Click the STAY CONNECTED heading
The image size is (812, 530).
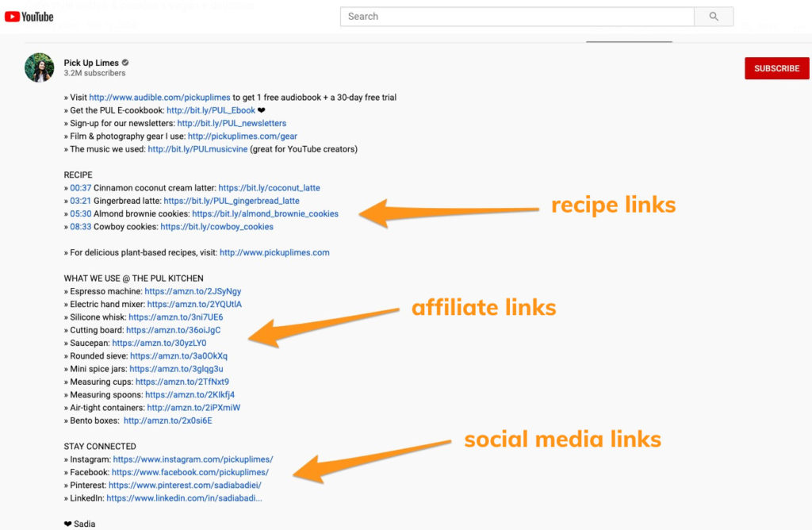coord(100,447)
